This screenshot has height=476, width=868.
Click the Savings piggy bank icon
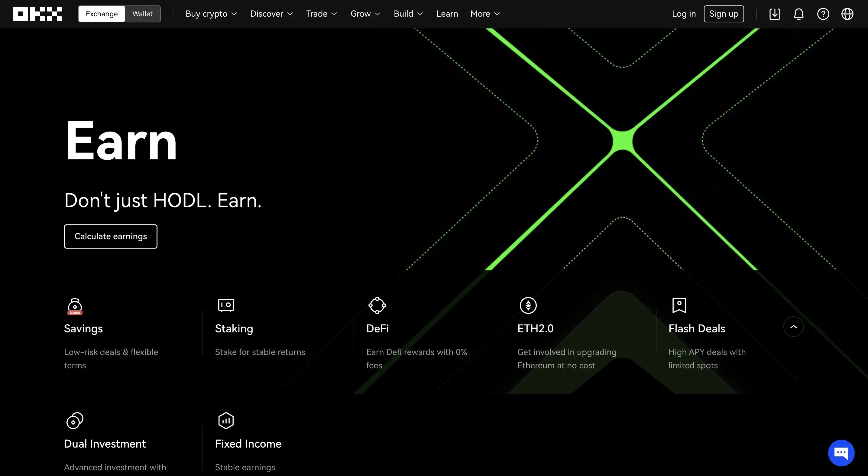75,306
